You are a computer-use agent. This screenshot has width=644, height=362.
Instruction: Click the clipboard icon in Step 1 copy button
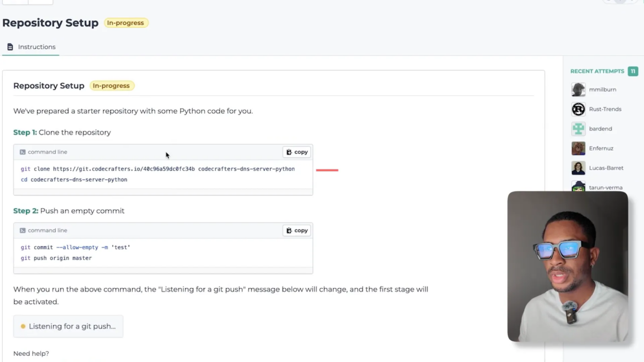[x=289, y=152]
